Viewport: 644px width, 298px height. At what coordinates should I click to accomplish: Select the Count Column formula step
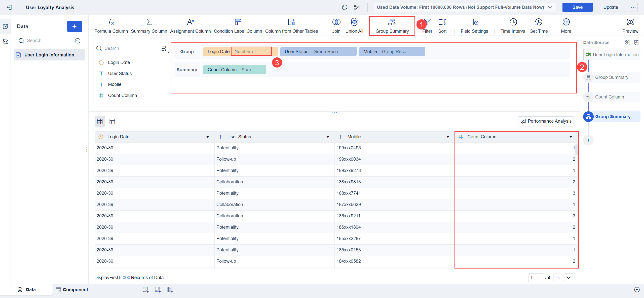point(612,97)
